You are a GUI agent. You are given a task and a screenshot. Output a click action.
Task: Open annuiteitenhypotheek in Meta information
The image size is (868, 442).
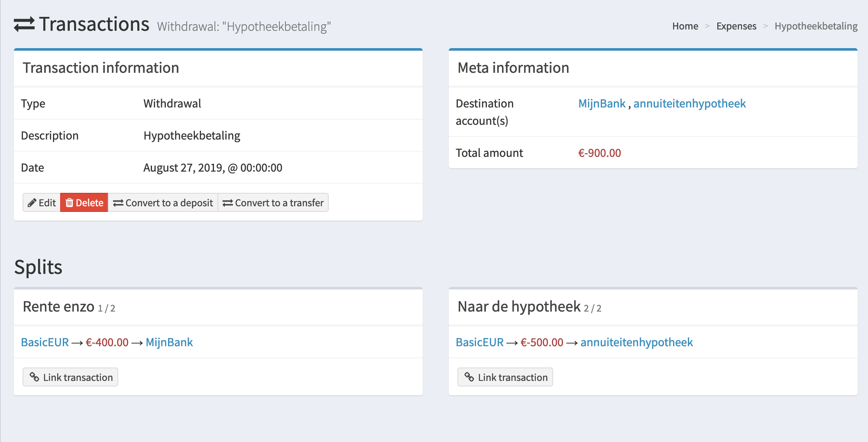(x=690, y=104)
